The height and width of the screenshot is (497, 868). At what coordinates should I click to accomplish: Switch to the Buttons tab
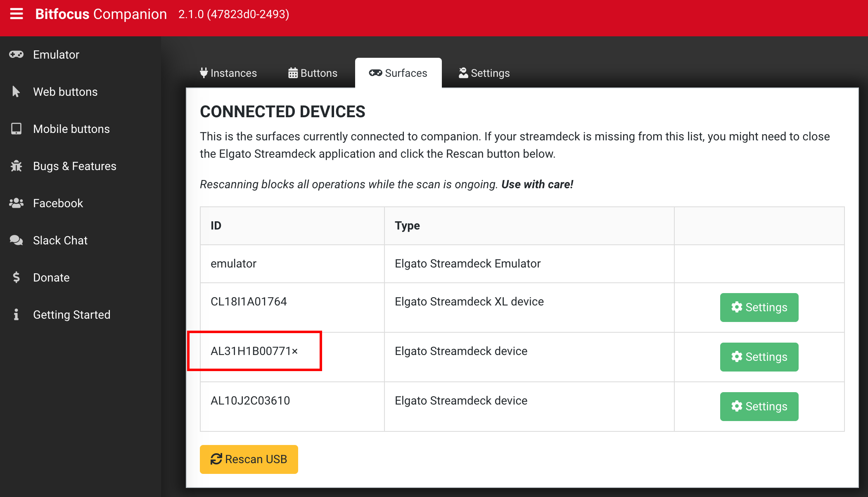[x=313, y=73]
